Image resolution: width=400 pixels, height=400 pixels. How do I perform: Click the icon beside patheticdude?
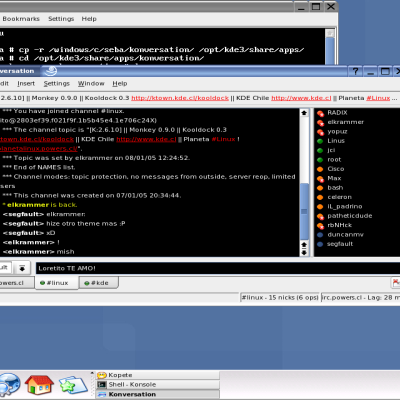click(x=320, y=216)
